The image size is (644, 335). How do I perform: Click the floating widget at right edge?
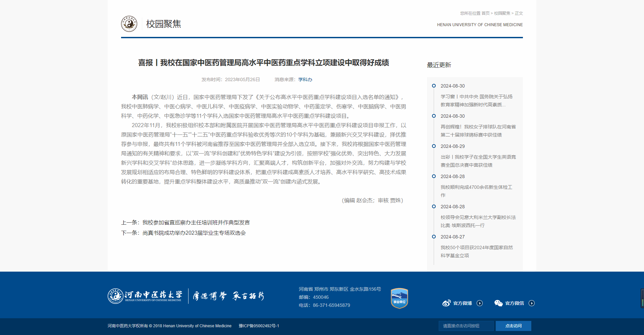[642, 298]
